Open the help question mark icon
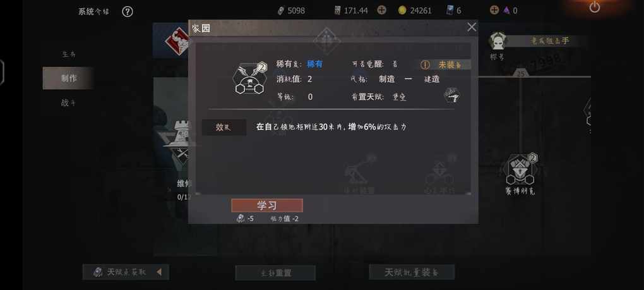Viewport: 644px width, 290px height. coord(128,11)
